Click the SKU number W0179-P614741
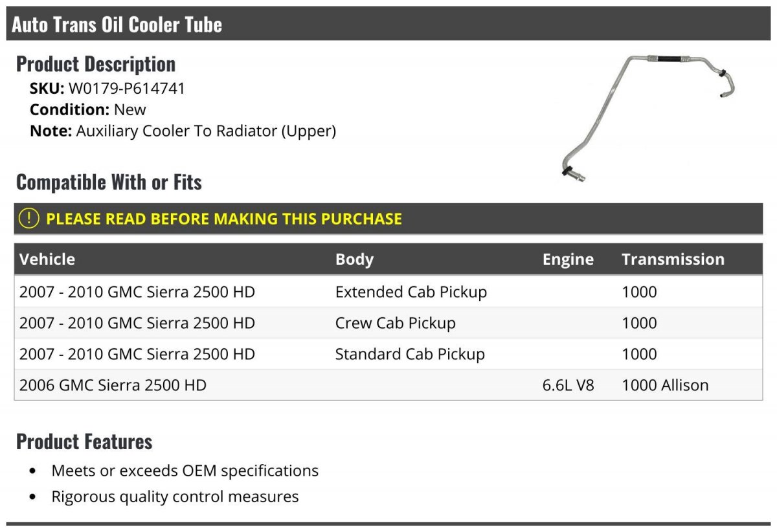This screenshot has width=777, height=532. pos(126,88)
